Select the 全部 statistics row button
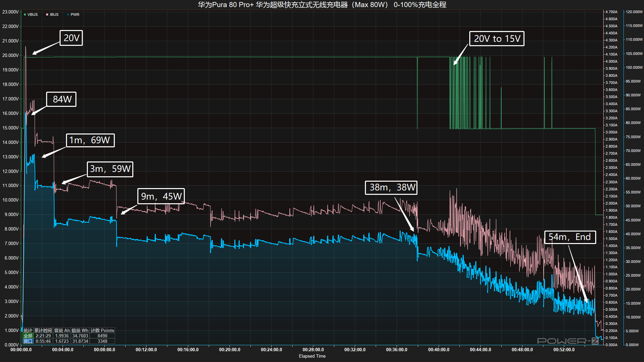The width and height of the screenshot is (644, 362). point(28,336)
